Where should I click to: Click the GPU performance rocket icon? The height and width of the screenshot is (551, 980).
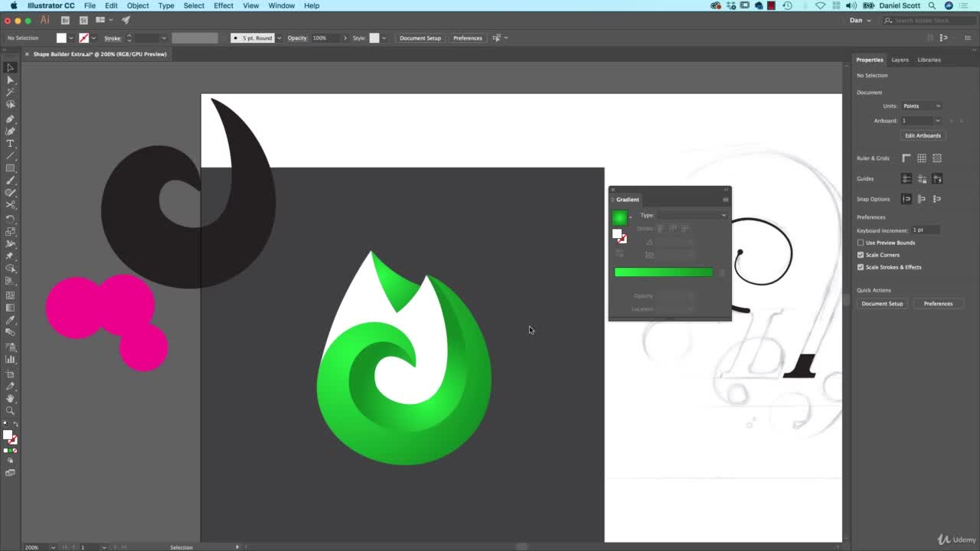(126, 20)
